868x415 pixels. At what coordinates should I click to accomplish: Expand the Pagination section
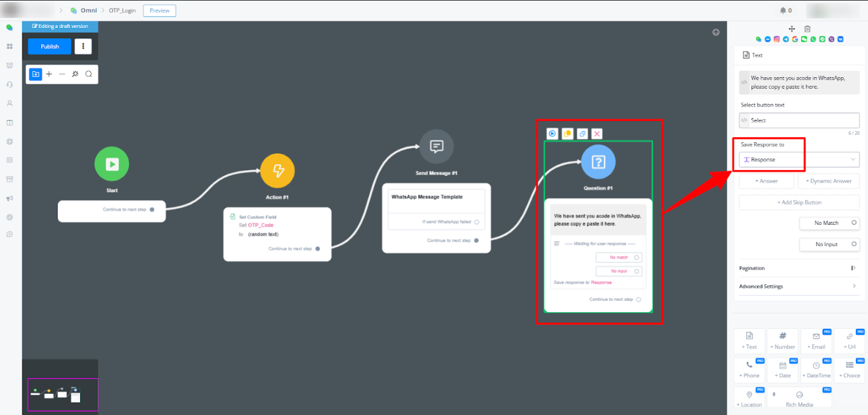point(798,268)
